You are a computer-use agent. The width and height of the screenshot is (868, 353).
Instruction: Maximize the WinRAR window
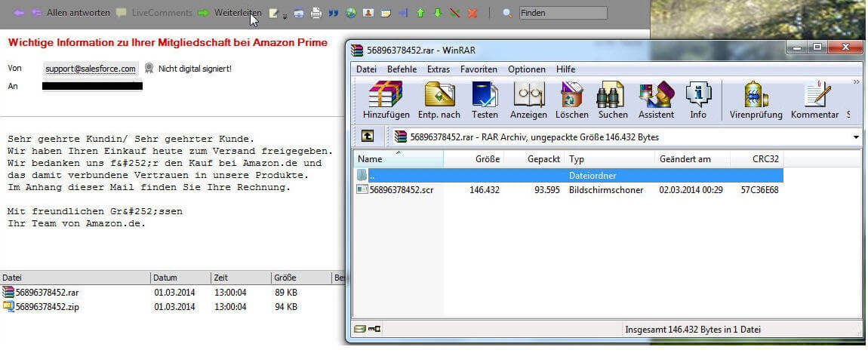point(817,48)
